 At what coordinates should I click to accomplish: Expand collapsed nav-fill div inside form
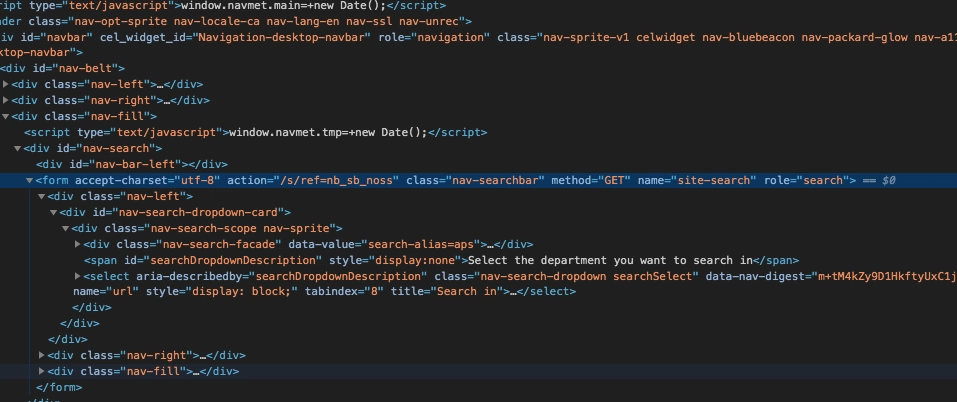(x=41, y=371)
